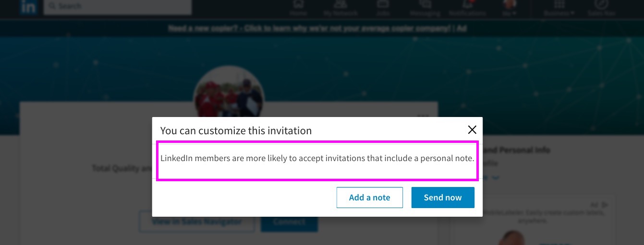Click the Search input field

(x=118, y=7)
